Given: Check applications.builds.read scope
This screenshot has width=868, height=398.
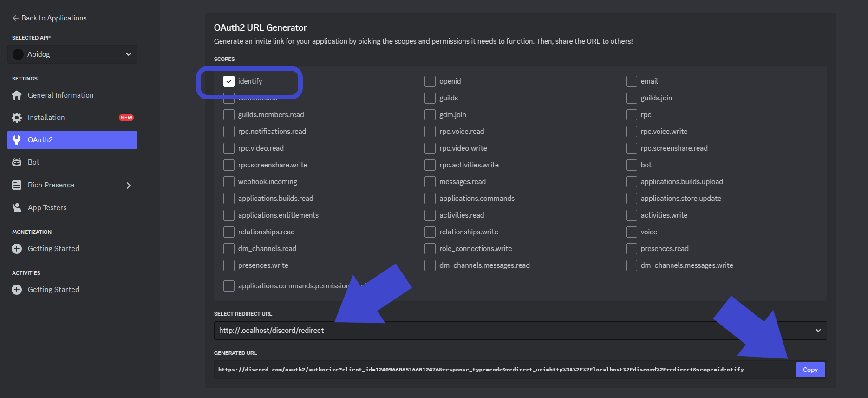Looking at the screenshot, I should pos(229,199).
